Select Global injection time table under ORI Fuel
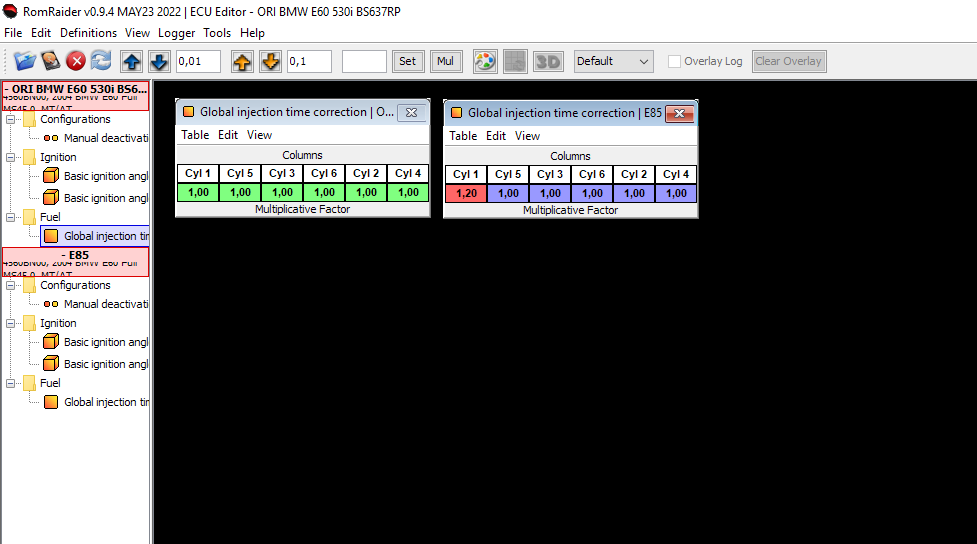 96,236
